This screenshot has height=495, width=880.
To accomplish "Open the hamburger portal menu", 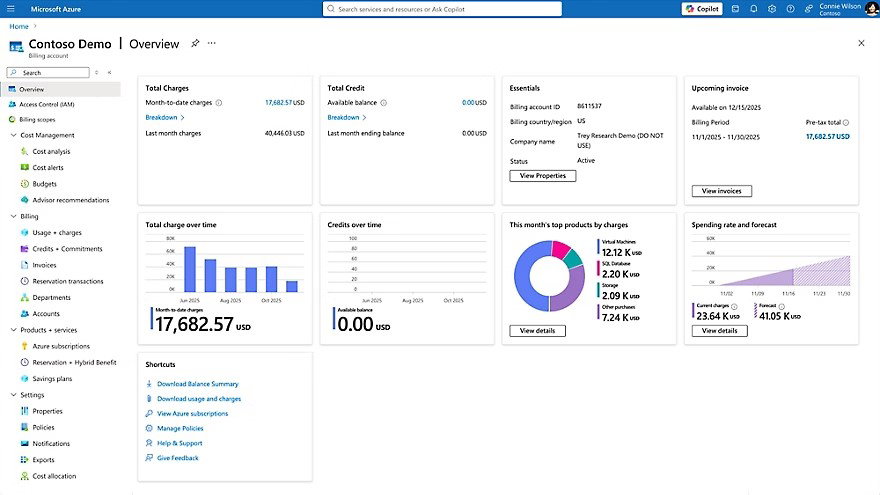I will pyautogui.click(x=11, y=9).
